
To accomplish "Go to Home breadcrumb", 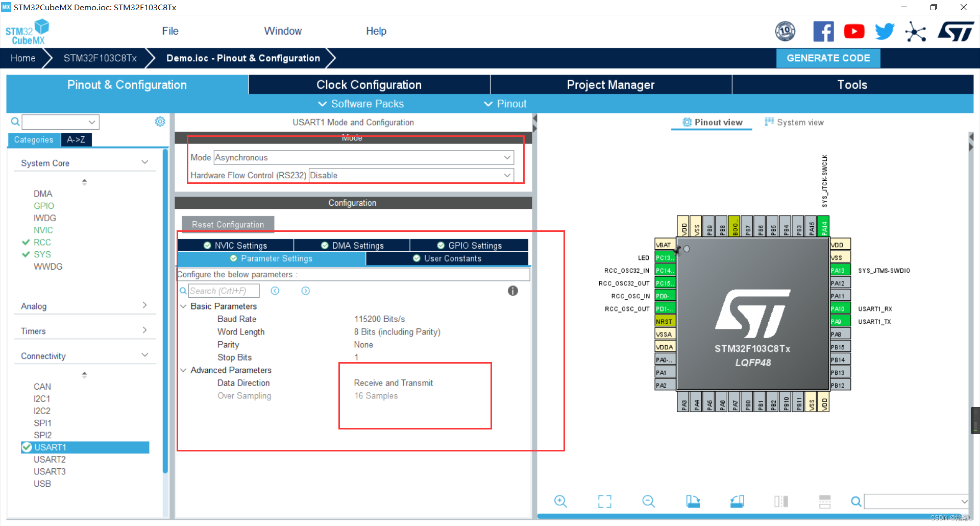I will pos(23,58).
